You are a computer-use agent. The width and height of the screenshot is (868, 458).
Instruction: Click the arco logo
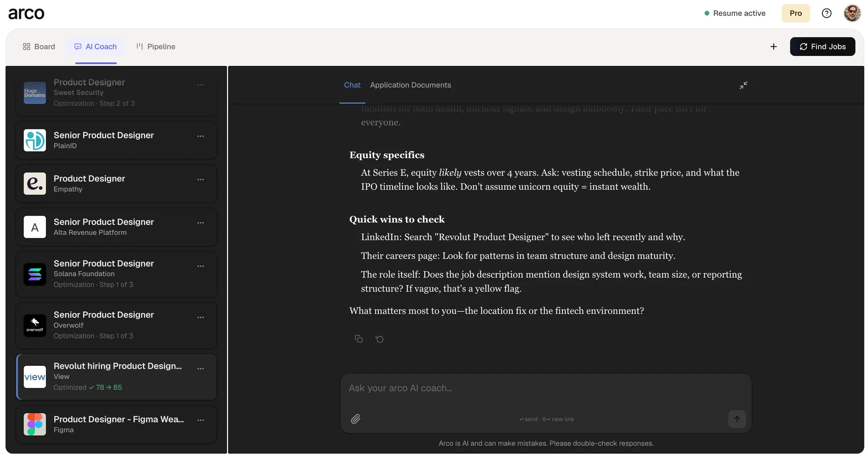pyautogui.click(x=26, y=13)
